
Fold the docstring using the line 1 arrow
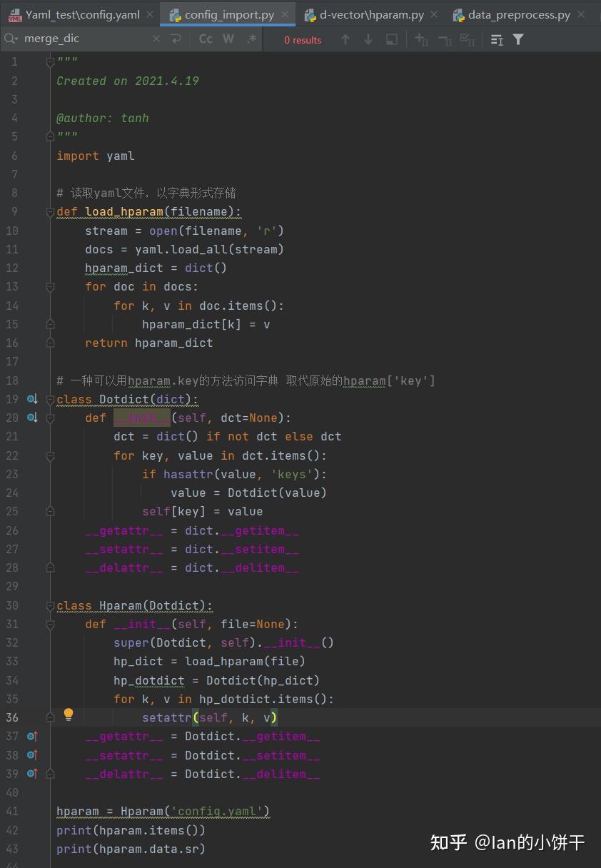click(49, 61)
